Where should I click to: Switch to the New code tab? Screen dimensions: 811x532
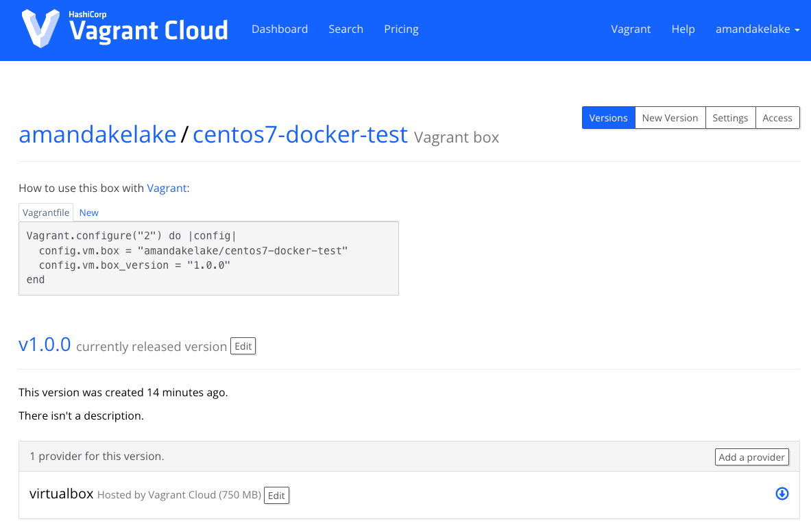[x=89, y=213]
